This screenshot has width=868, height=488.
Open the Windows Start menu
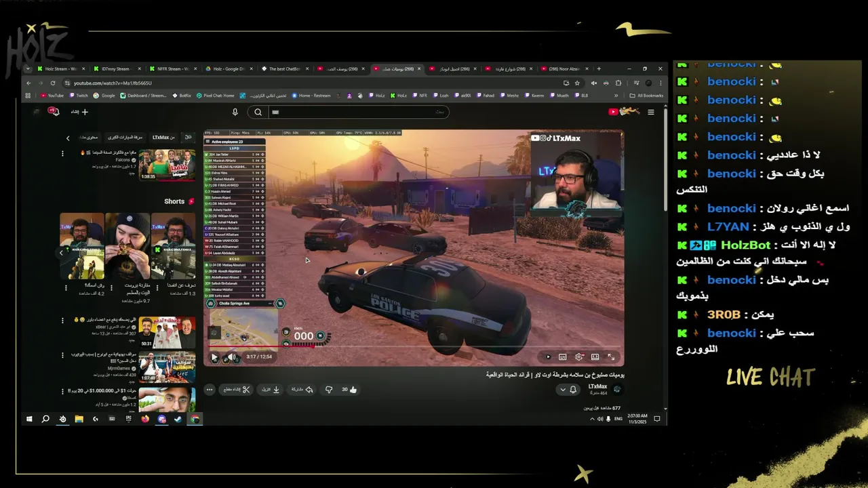(29, 419)
